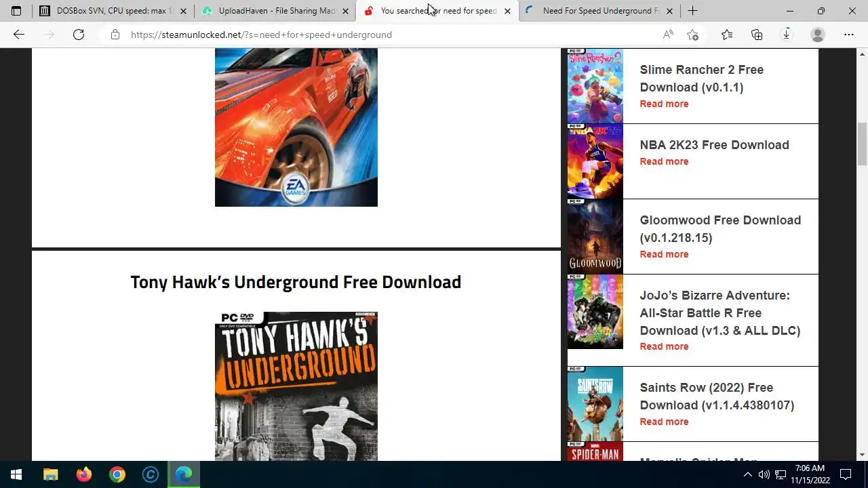Open Read aloud in address bar

pyautogui.click(x=668, y=35)
